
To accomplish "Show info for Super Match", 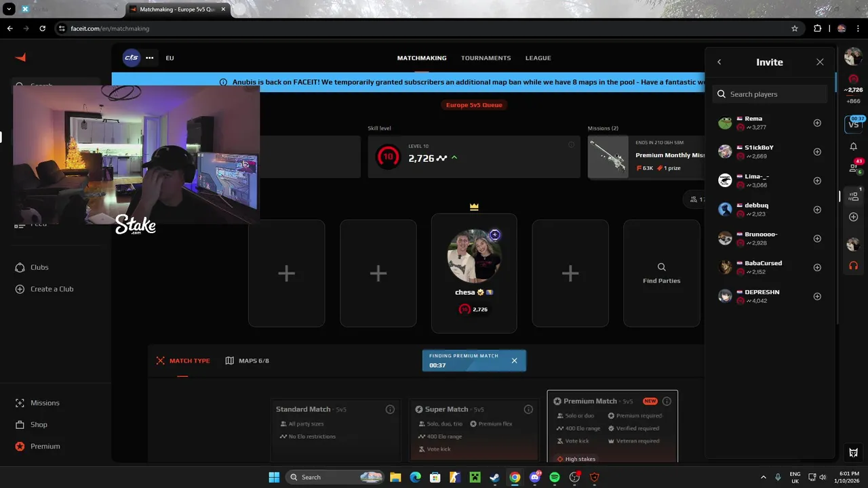I will coord(528,409).
